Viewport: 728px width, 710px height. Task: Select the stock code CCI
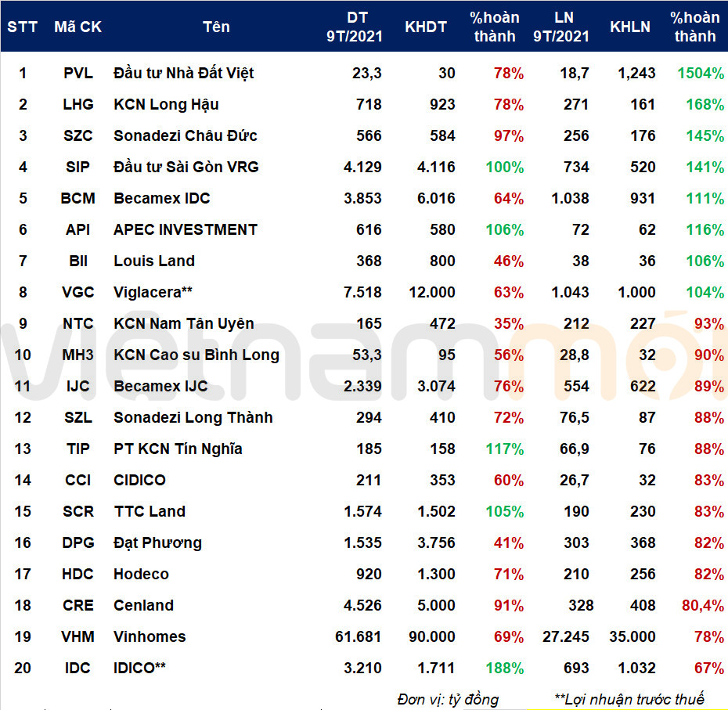tap(77, 480)
